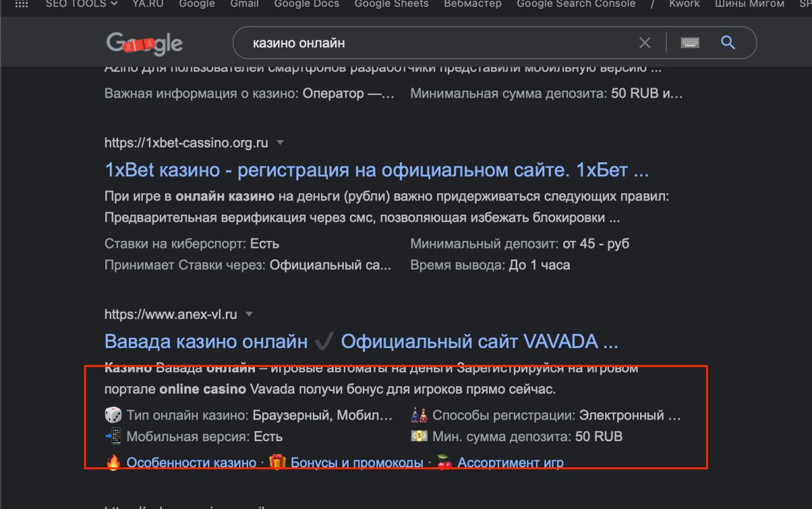Open the Google Search Console bookmark
Image resolution: width=812 pixels, height=509 pixels.
[x=576, y=3]
